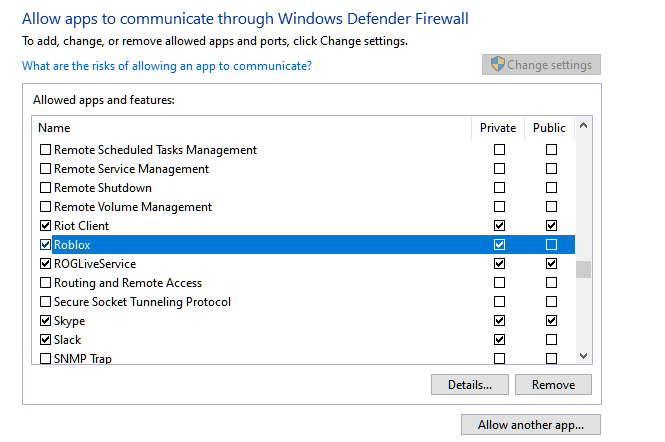Click Allow another app button
The width and height of the screenshot is (665, 442).
[x=530, y=425]
